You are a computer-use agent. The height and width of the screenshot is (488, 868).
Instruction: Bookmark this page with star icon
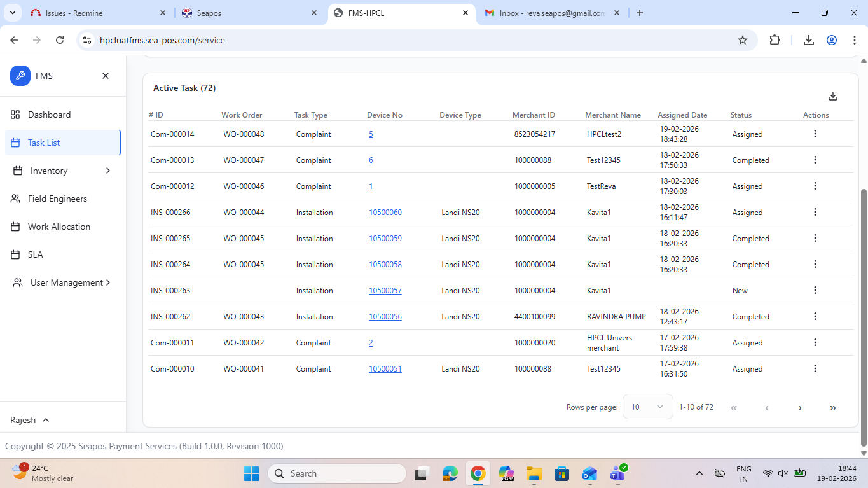[x=742, y=40]
